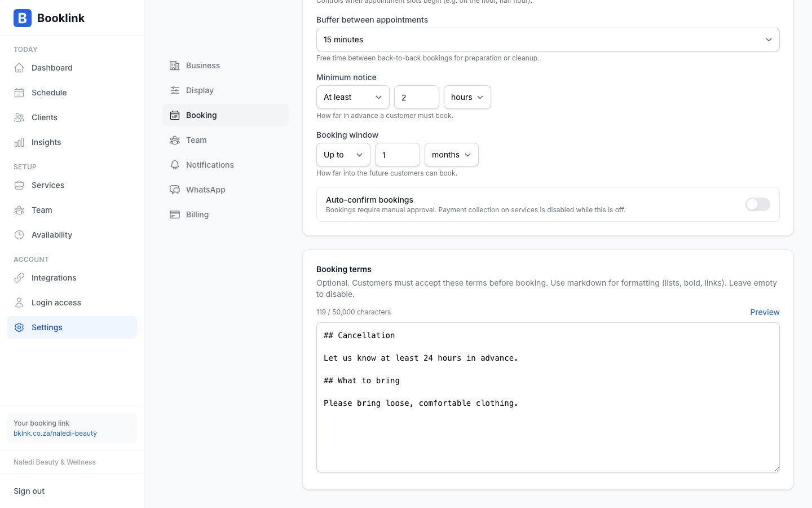Open Insights from sidebar
This screenshot has width=812, height=508.
[x=72, y=142]
